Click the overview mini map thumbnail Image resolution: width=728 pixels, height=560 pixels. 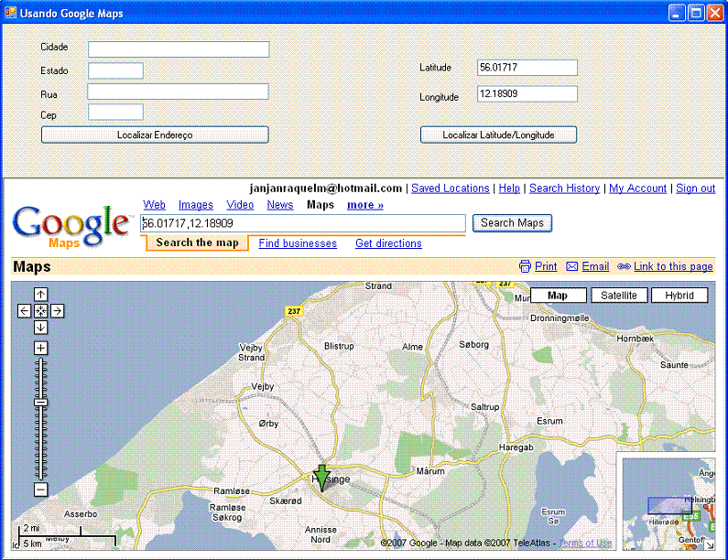click(x=668, y=504)
